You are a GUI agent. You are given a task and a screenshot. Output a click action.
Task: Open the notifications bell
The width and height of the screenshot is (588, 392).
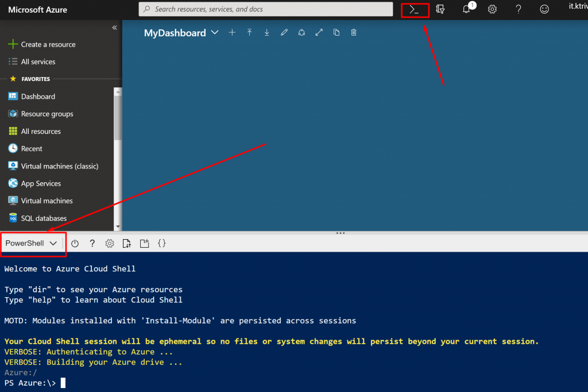click(466, 9)
